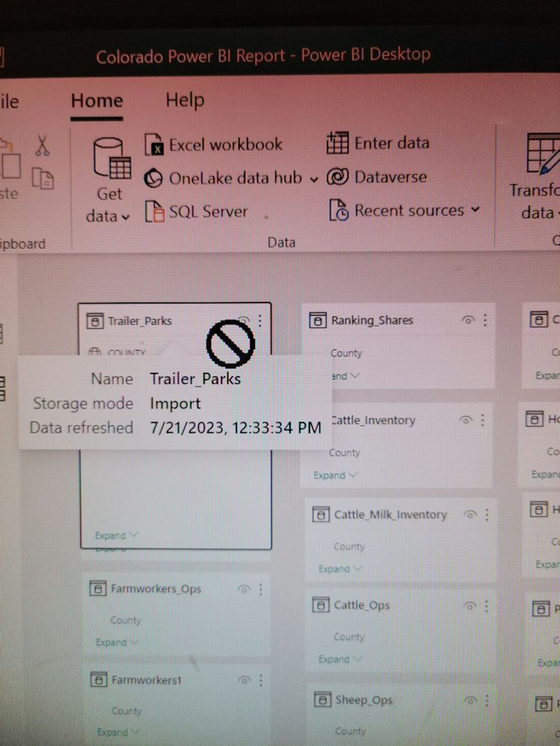The height and width of the screenshot is (746, 560).
Task: Select County field in Farmworkers_Ops
Action: coord(126,620)
